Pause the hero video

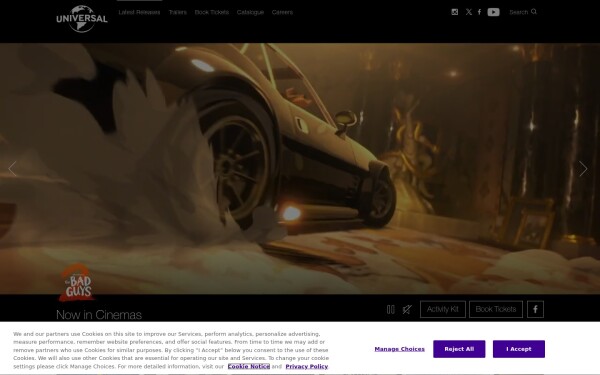point(391,309)
